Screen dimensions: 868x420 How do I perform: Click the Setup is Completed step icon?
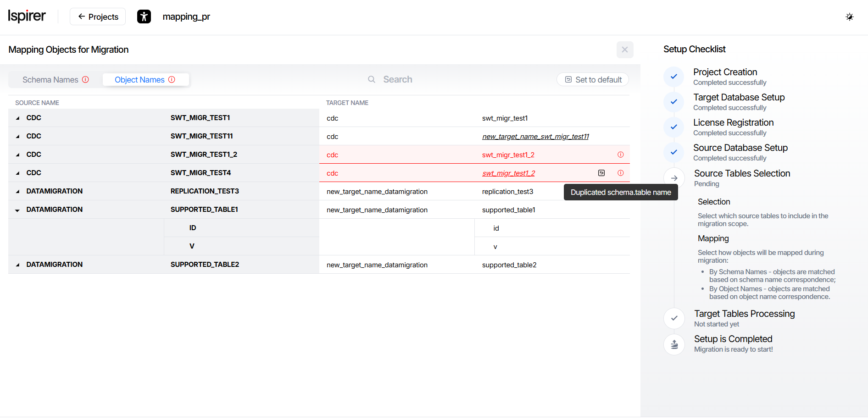click(674, 344)
